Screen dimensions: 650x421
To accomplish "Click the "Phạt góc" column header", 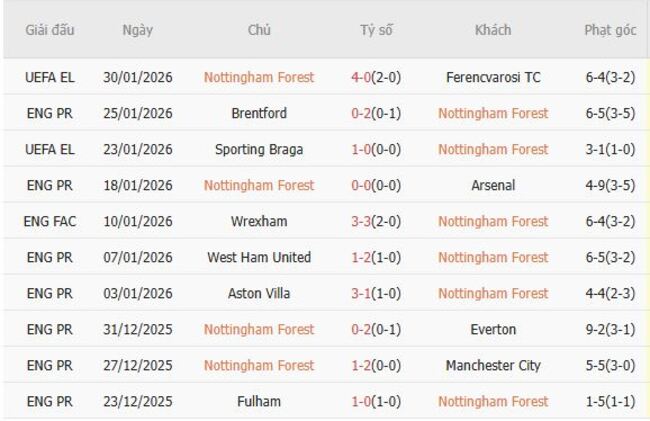I will [610, 30].
